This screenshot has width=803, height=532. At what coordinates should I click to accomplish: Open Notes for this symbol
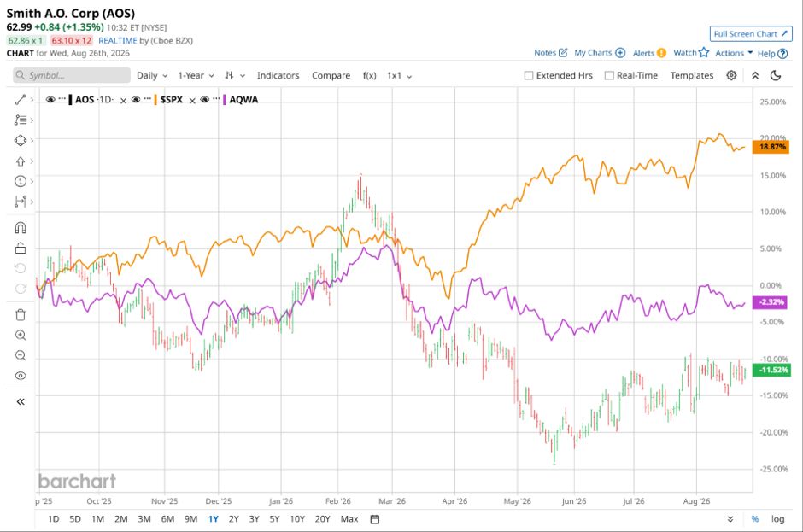[x=550, y=53]
